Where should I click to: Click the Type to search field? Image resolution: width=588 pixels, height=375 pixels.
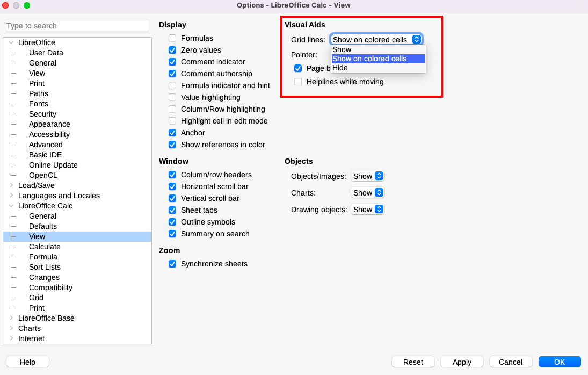pos(77,26)
